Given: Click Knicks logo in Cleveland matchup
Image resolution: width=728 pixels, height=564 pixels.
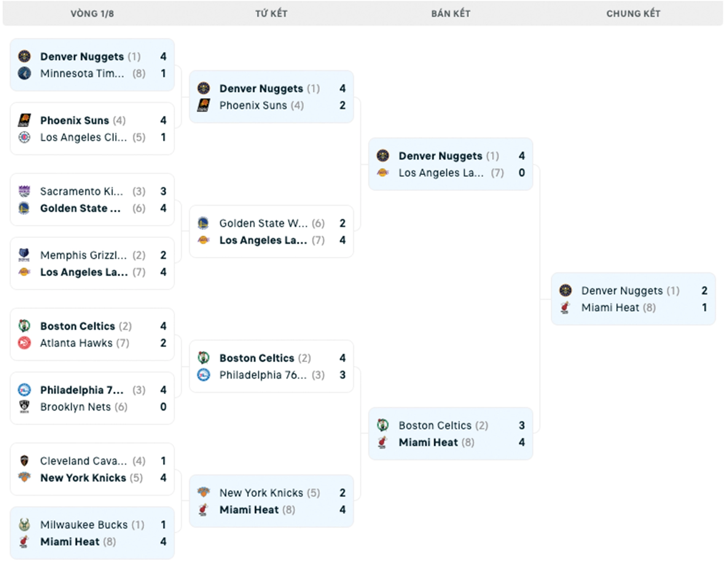Looking at the screenshot, I should tap(24, 478).
